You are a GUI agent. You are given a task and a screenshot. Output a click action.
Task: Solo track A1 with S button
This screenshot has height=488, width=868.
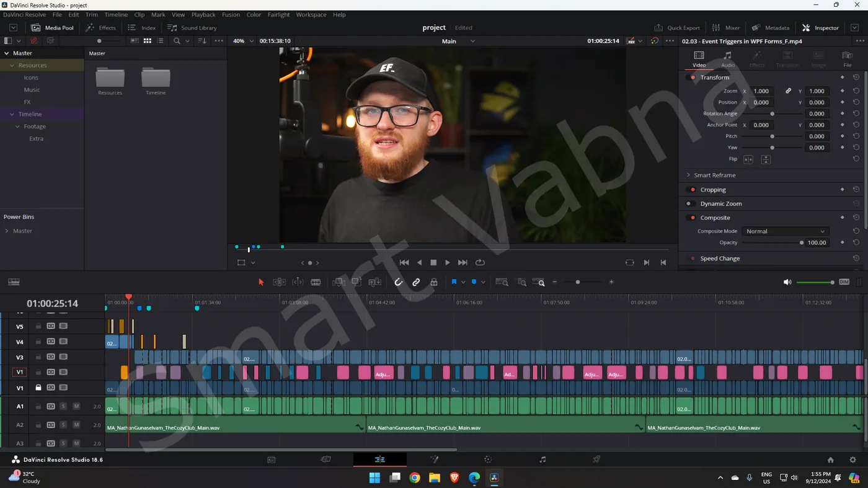point(63,407)
